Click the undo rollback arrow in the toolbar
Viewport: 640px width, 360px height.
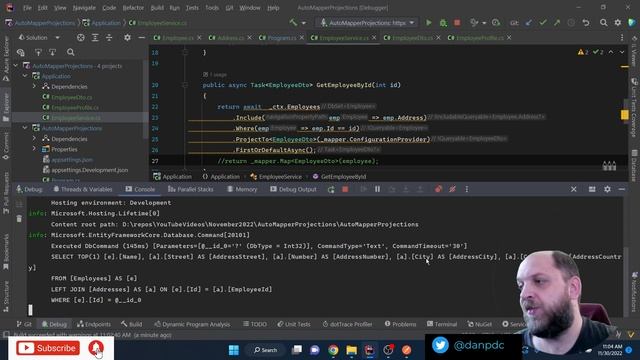tap(586, 23)
